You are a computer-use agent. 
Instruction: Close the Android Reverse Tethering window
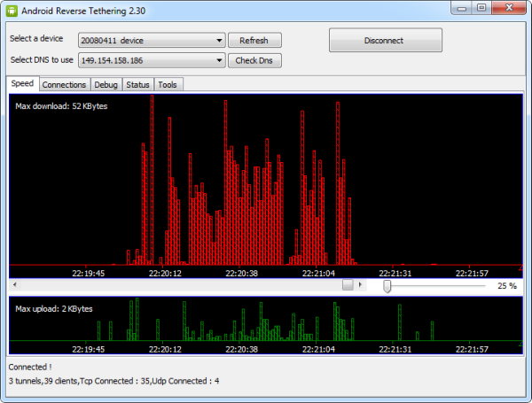click(x=509, y=8)
